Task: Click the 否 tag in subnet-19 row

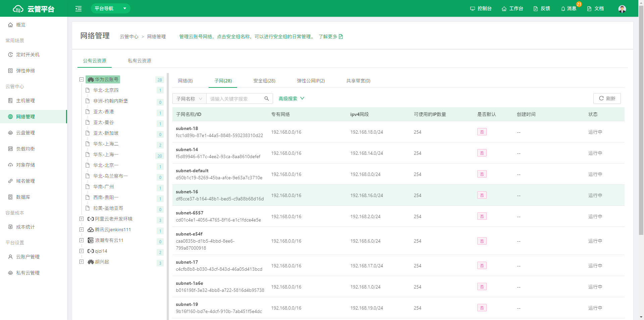Action: point(482,308)
